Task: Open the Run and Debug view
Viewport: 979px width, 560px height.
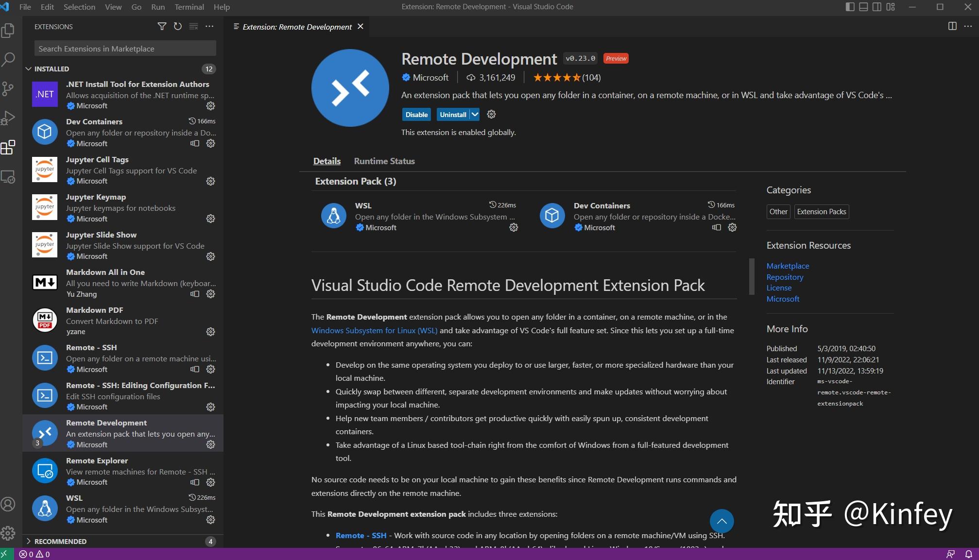Action: pos(8,118)
